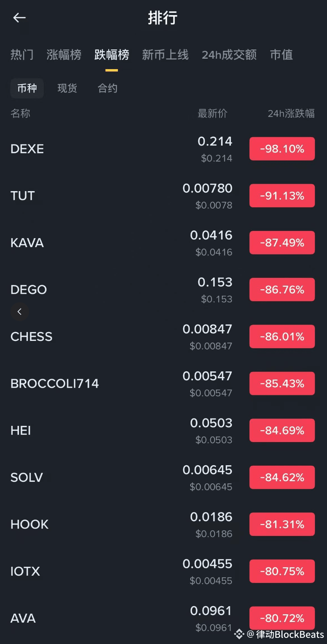The image size is (327, 644).
Task: Open the SOLV coin row
Action: point(163,478)
